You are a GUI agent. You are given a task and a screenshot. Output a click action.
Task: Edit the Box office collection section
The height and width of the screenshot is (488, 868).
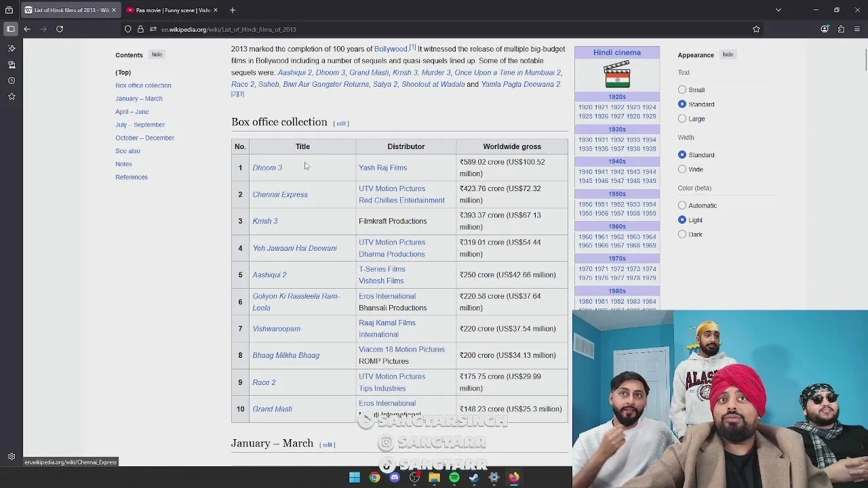coord(341,123)
